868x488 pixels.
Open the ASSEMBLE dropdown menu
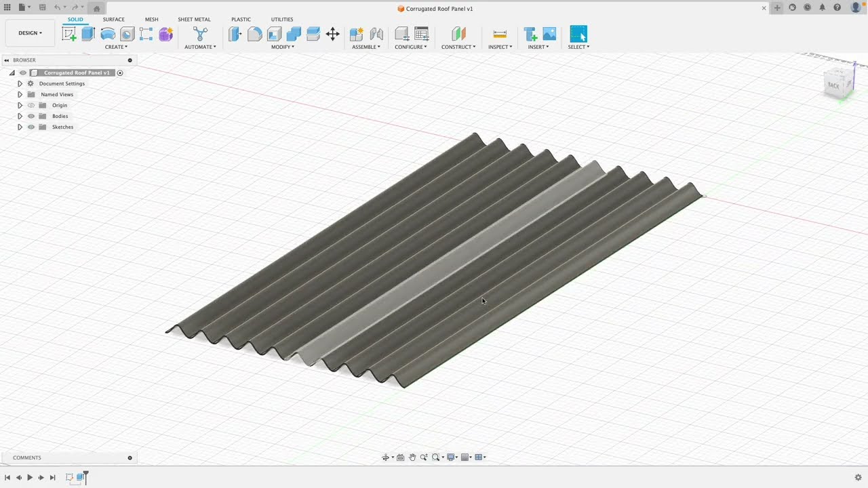click(x=366, y=47)
